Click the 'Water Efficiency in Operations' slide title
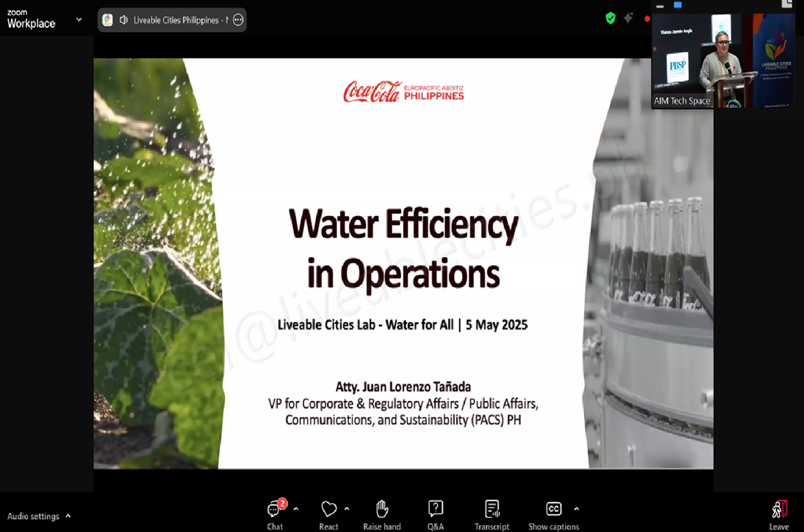This screenshot has height=532, width=804. click(404, 249)
